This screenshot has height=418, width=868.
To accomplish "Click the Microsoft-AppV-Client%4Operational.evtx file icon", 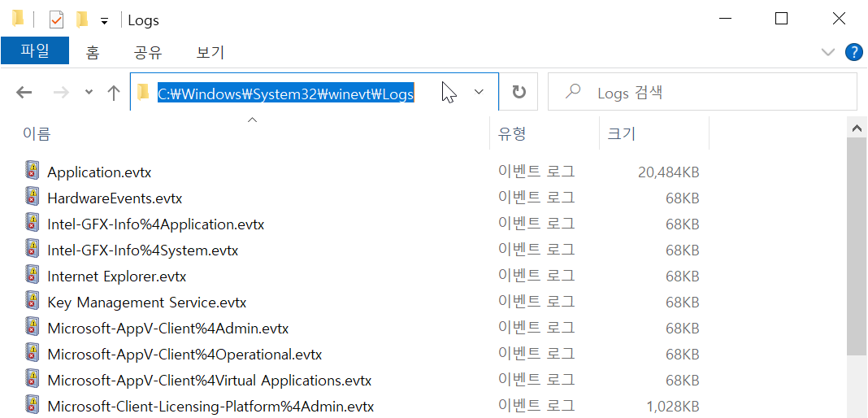I will pos(33,353).
